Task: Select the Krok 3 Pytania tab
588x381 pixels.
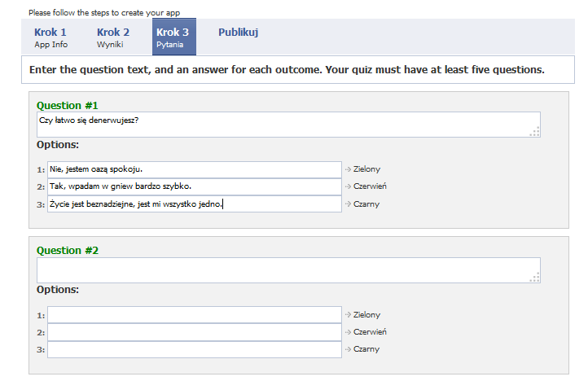Action: pyautogui.click(x=174, y=37)
